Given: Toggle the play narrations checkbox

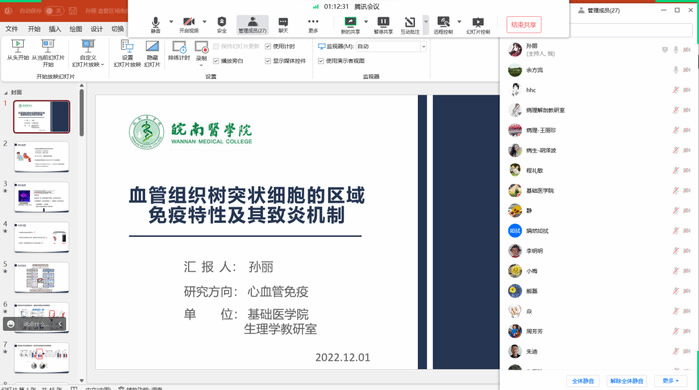Looking at the screenshot, I should point(216,61).
